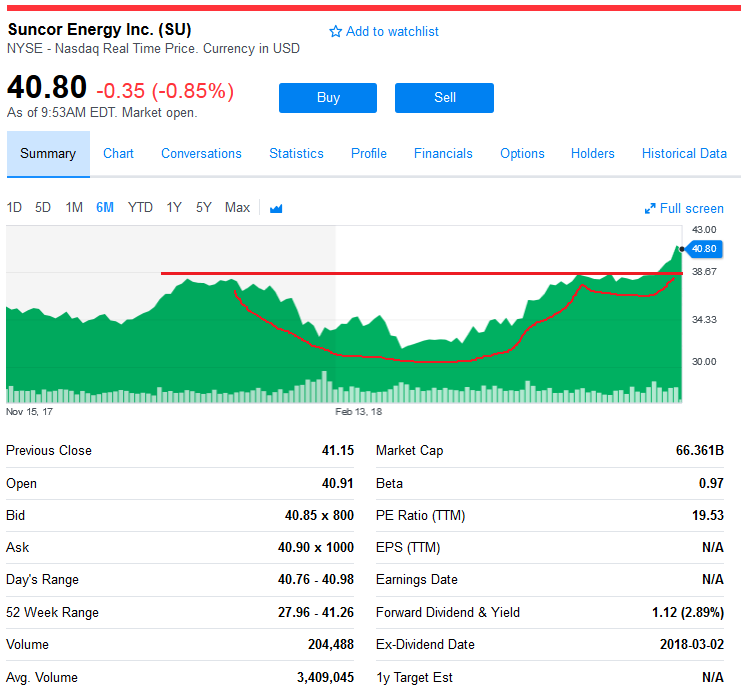Screen dimensions: 741x690
Task: Click the Ask value 40.90 x 1000
Action: [316, 548]
